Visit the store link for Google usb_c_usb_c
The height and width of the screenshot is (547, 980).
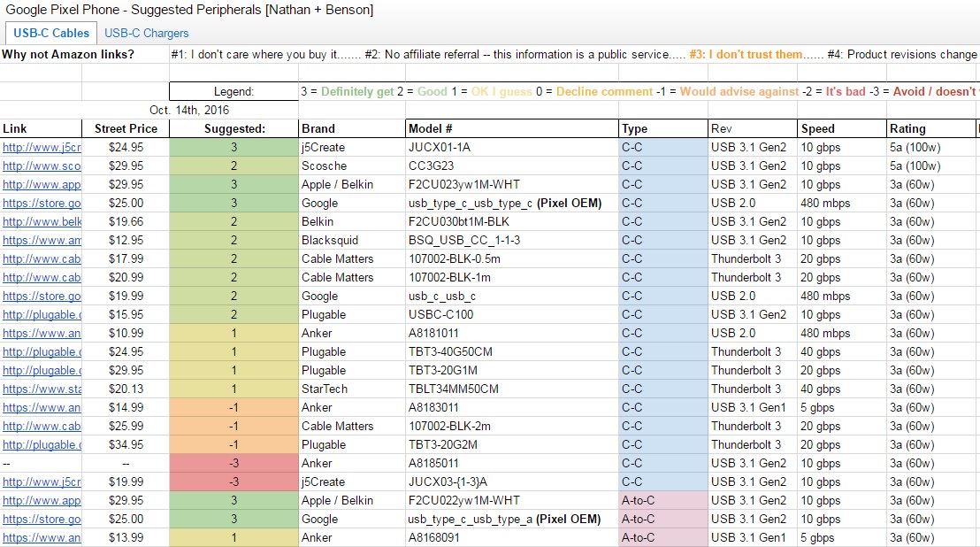tap(42, 297)
